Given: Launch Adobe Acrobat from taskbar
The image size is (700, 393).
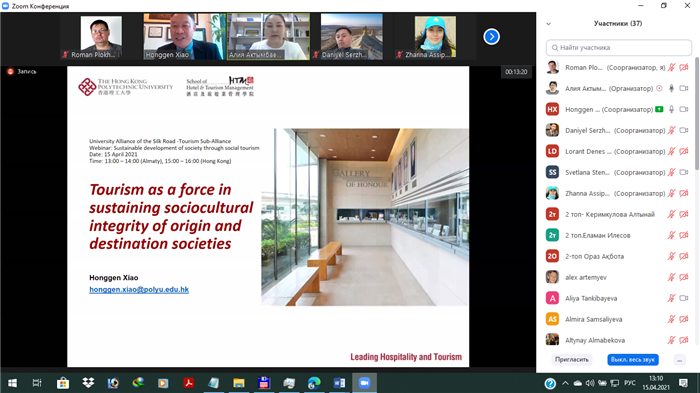Looking at the screenshot, I should pyautogui.click(x=188, y=383).
